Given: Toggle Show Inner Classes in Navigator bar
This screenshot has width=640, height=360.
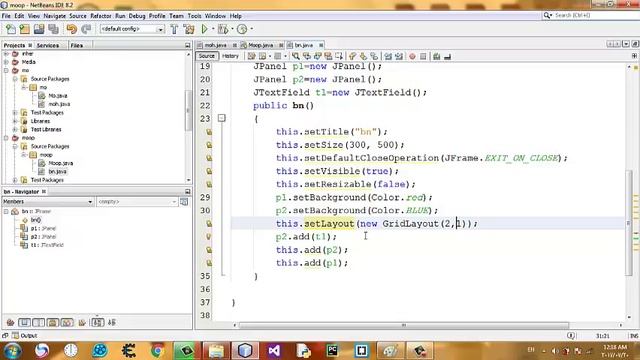Looking at the screenshot, I should pyautogui.click(x=67, y=322).
